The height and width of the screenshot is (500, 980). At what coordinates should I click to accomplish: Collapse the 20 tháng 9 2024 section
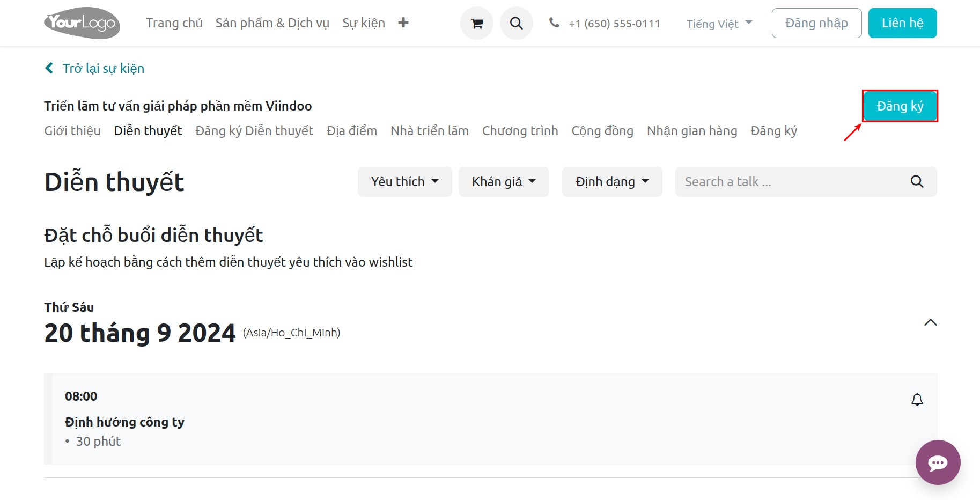[x=931, y=322]
